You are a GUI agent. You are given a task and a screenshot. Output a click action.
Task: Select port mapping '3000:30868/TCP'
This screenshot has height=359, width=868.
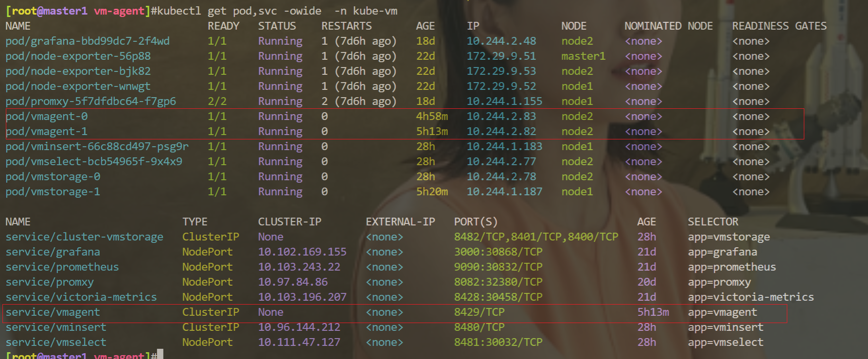[498, 252]
